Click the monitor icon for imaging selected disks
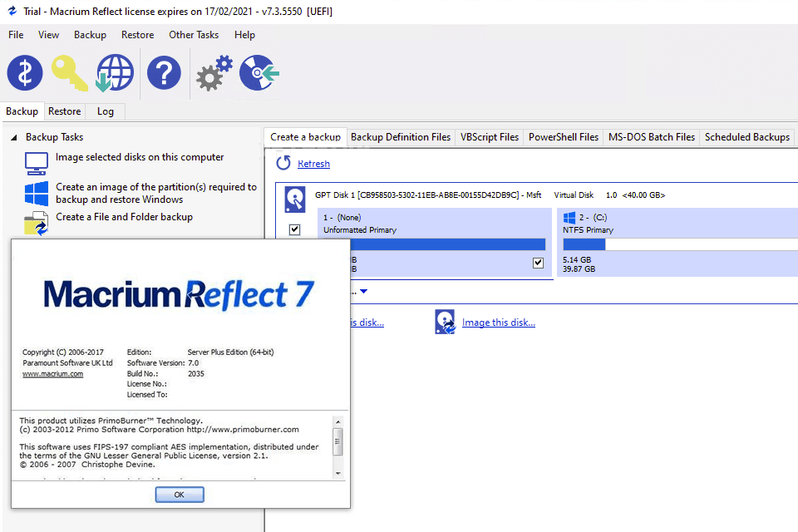 tap(36, 164)
